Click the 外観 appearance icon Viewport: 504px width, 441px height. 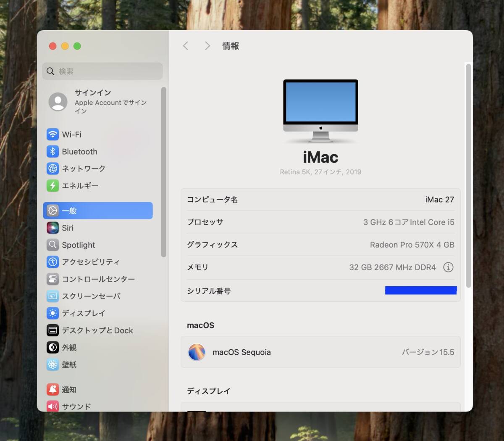52,347
